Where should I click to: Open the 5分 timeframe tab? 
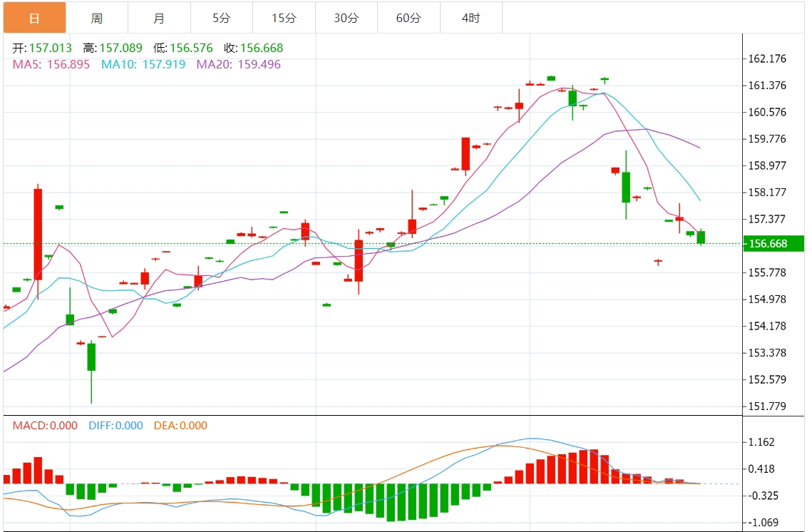[222, 18]
